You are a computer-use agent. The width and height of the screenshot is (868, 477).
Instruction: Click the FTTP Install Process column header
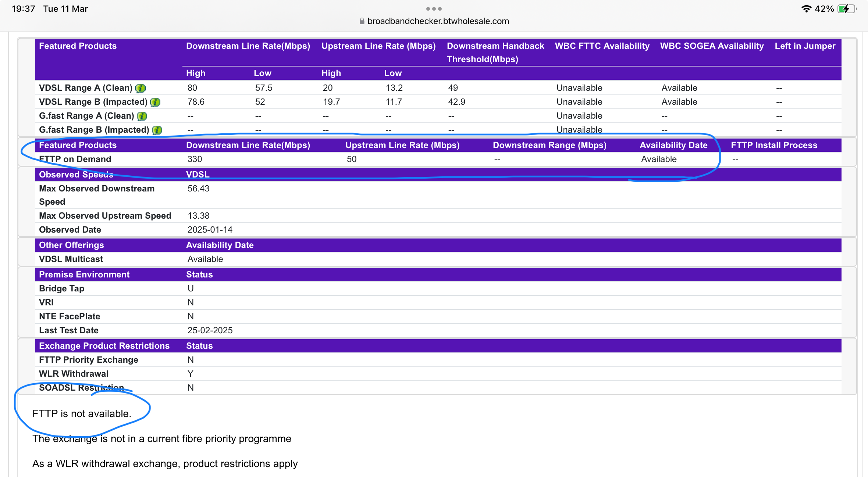[x=774, y=145]
